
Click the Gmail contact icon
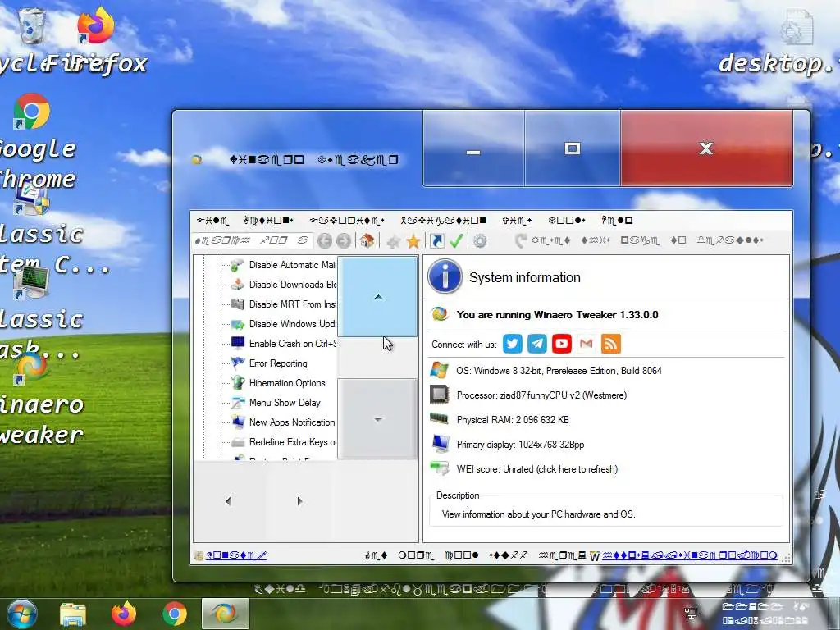586,344
